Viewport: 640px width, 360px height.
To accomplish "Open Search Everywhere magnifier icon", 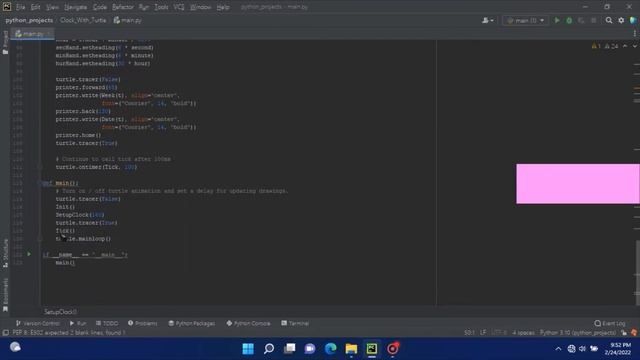I will pos(609,20).
